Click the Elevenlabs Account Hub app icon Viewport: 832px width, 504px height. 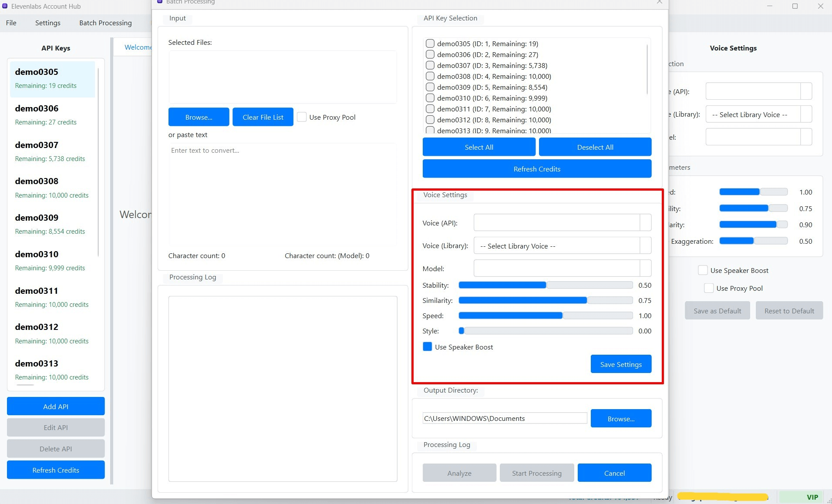(x=5, y=6)
